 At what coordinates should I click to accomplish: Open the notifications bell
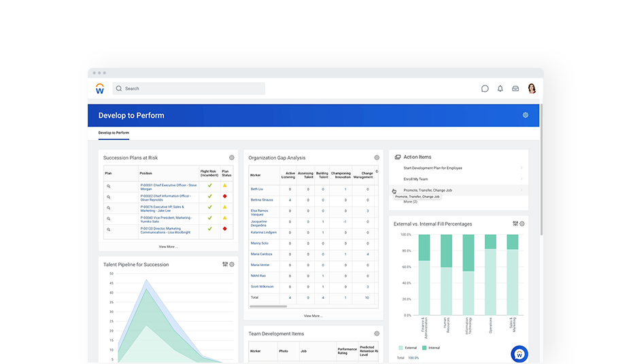(x=500, y=88)
